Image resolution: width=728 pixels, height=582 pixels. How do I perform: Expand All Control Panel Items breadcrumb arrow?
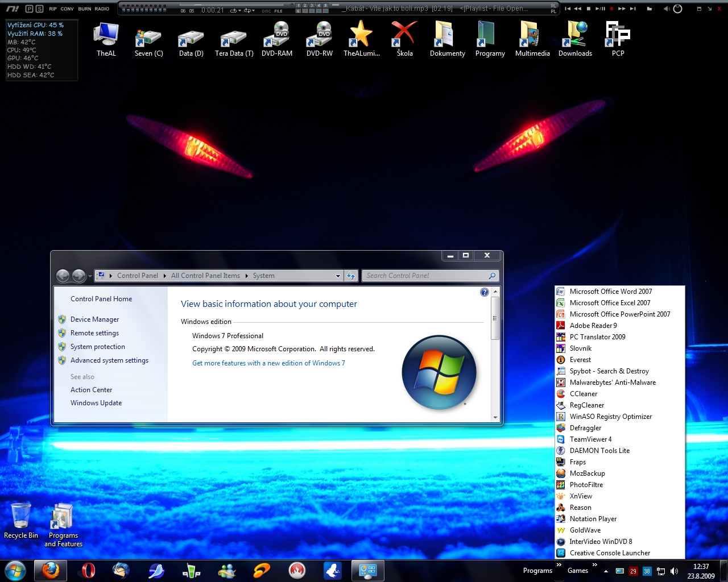(247, 276)
